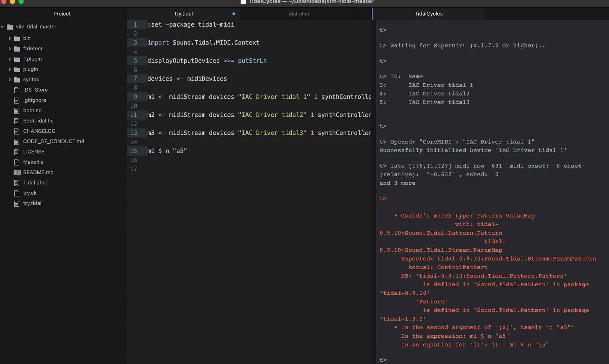Click the boot.sc file icon
Image resolution: width=609 pixels, height=364 pixels.
(x=17, y=111)
